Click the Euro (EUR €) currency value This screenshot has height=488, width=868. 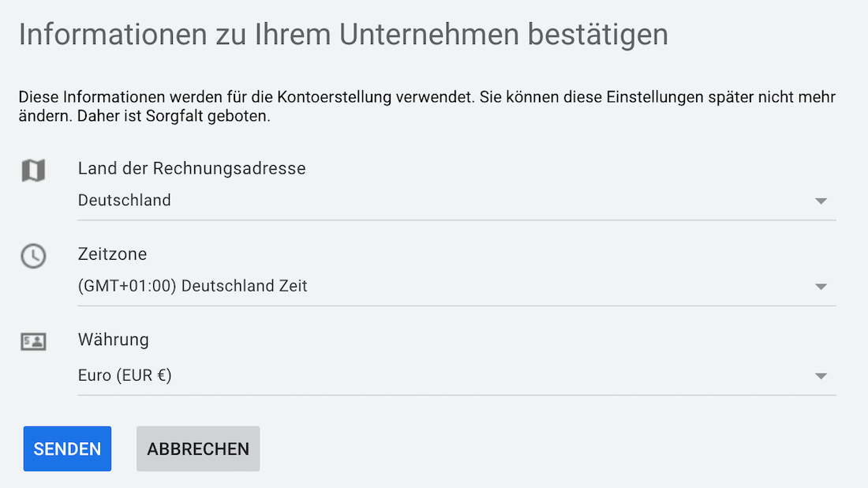tap(125, 375)
